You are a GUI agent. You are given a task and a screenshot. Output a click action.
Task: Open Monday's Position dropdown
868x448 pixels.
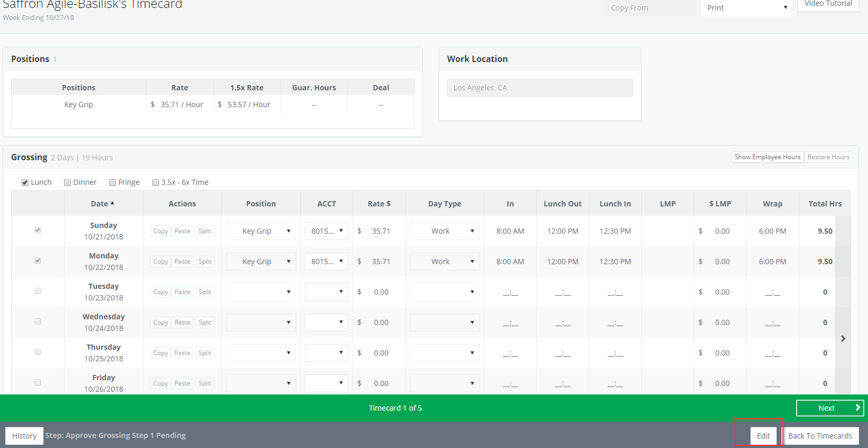tap(261, 262)
